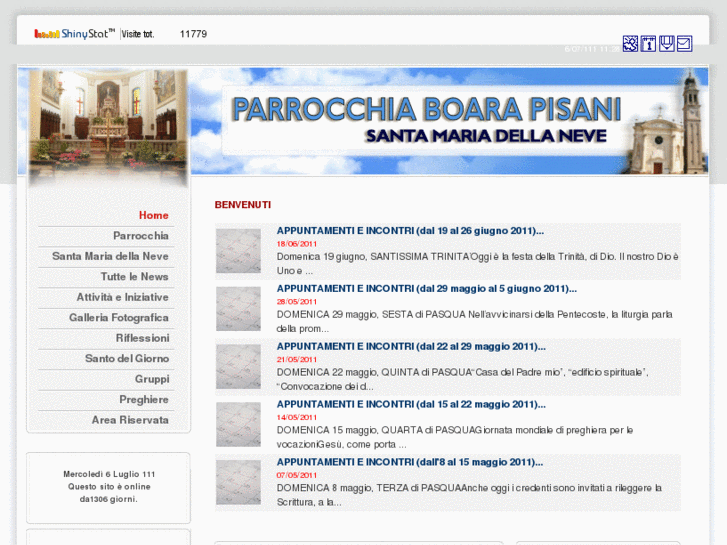
Task: Click SANTA MARIA DELLA NEVE banner subtitle
Action: pos(486,136)
